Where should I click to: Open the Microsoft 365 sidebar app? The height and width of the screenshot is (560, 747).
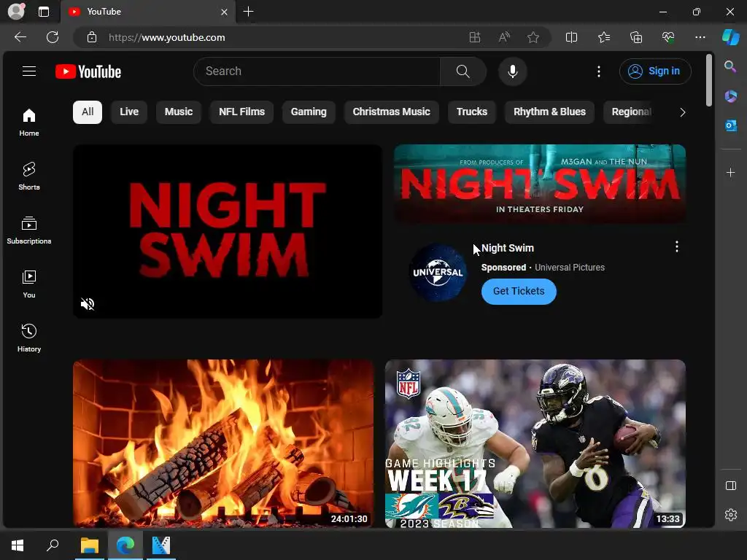730,96
